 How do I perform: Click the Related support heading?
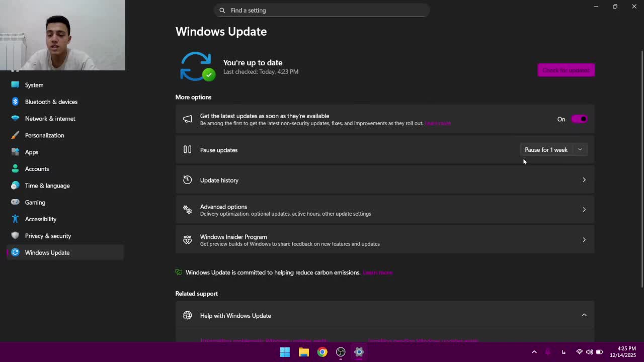point(196,294)
